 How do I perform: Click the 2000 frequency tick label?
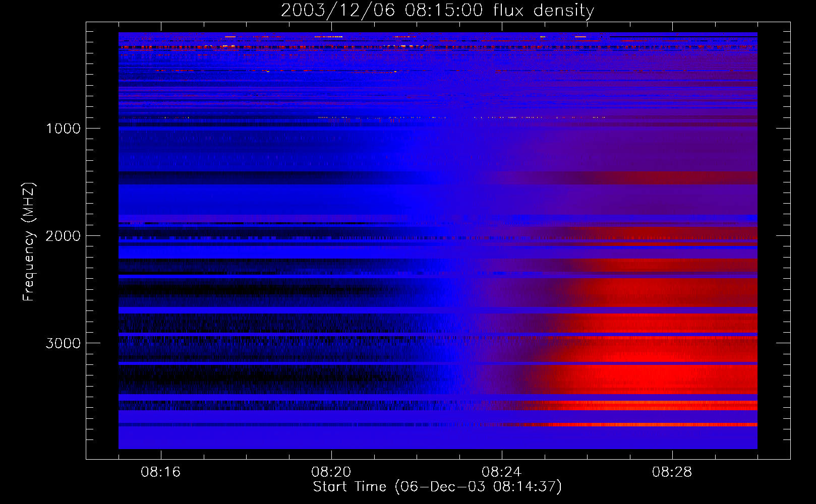[63, 236]
